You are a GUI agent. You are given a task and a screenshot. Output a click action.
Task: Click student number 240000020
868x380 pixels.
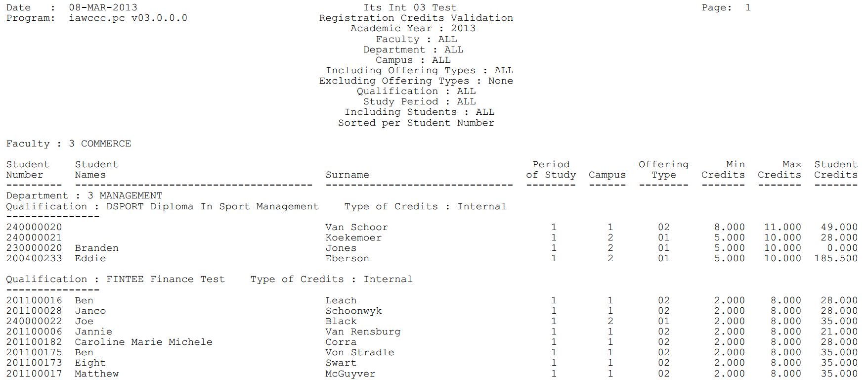(34, 227)
